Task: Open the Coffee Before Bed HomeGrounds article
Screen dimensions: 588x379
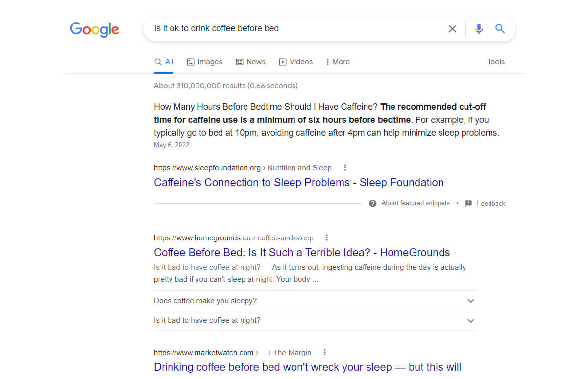Action: tap(302, 252)
